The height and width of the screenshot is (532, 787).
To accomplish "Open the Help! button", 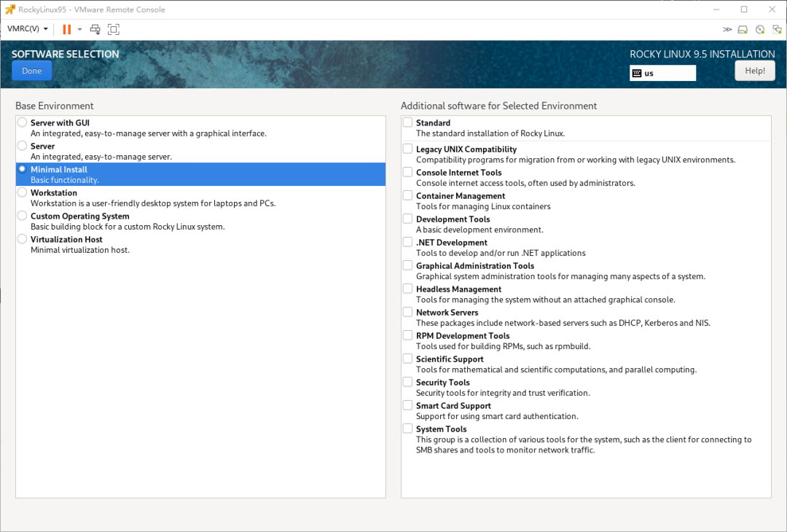I will (x=755, y=71).
